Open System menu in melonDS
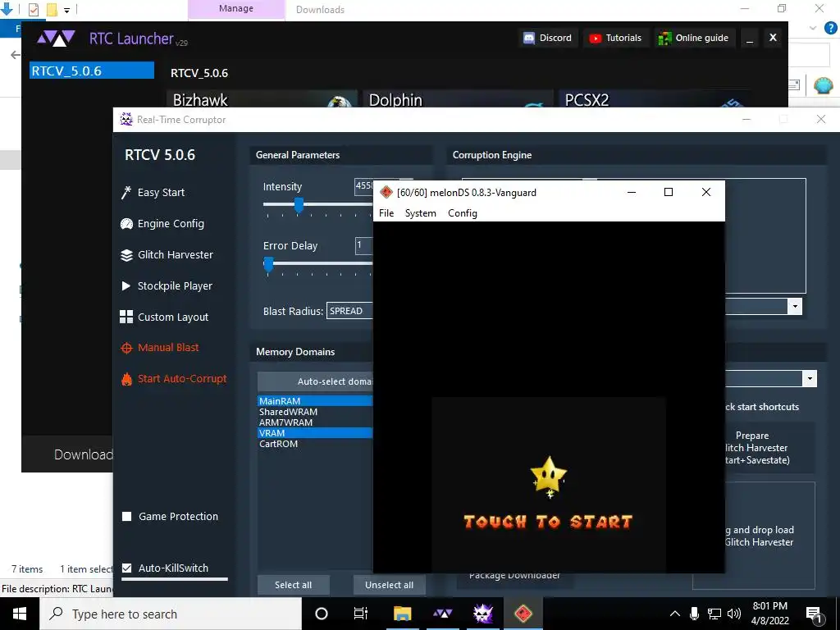 421,213
